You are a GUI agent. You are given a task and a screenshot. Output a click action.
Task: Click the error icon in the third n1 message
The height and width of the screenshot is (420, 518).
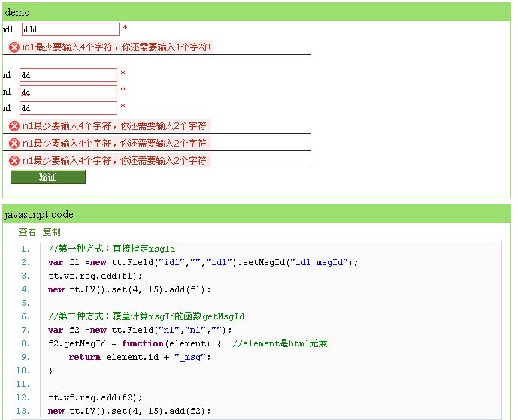14,161
